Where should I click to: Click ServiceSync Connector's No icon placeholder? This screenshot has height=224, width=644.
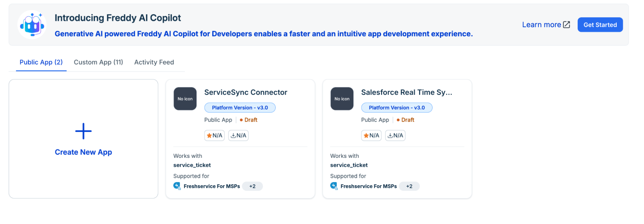coord(185,99)
